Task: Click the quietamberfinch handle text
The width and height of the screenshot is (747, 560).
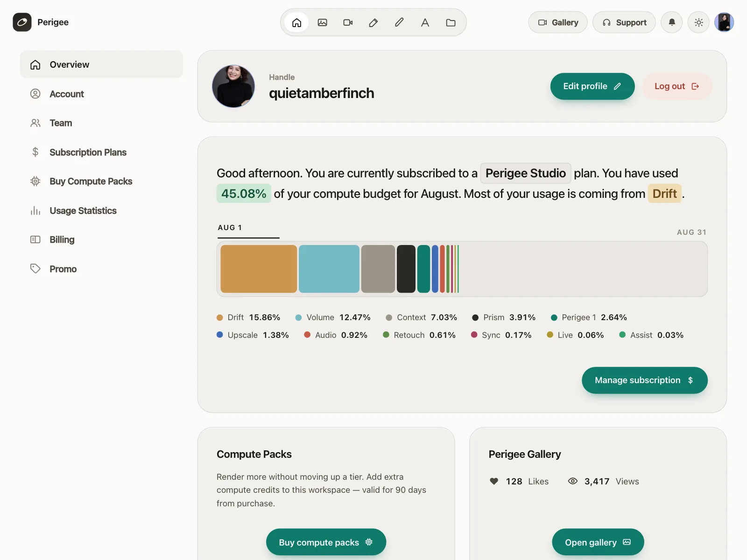Action: tap(322, 93)
